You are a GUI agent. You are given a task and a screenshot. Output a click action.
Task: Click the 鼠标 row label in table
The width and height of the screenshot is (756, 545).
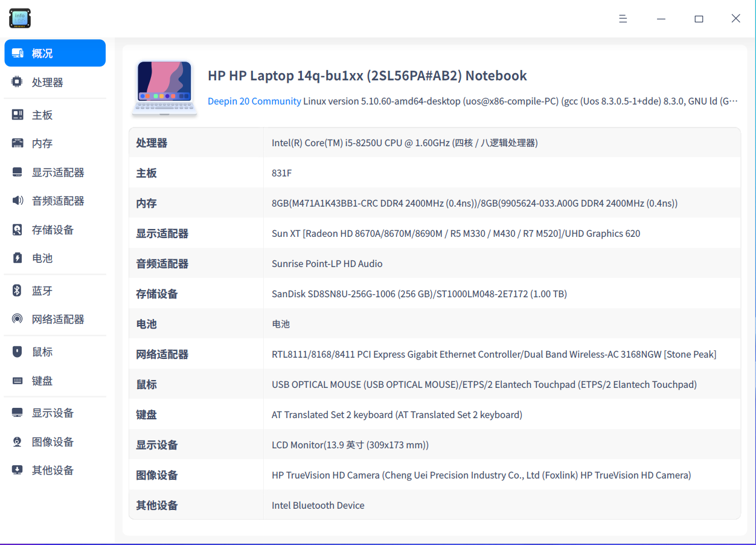click(146, 384)
